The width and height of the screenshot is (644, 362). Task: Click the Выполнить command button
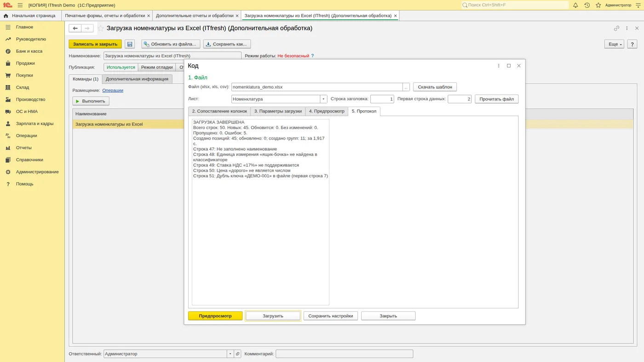point(91,101)
